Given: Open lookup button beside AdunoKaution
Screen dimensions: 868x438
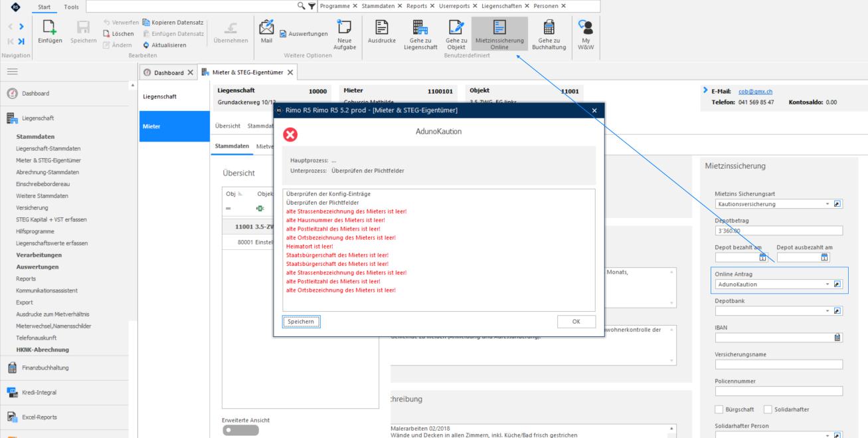Looking at the screenshot, I should click(x=837, y=284).
